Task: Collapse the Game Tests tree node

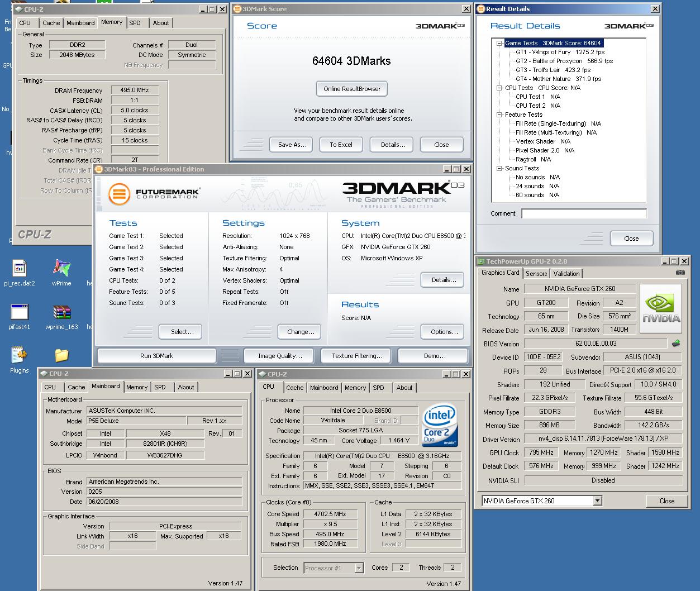Action: (x=499, y=43)
